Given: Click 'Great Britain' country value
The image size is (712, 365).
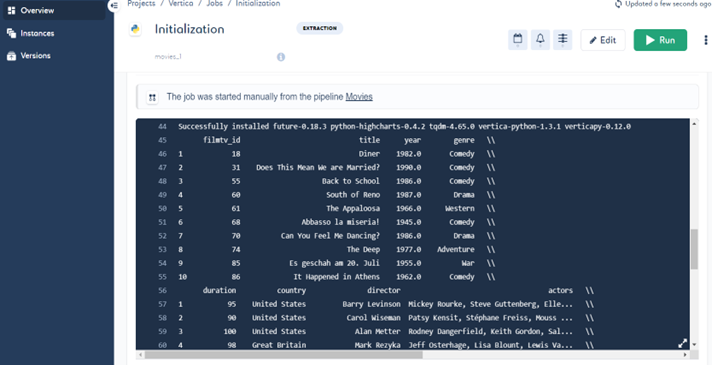Looking at the screenshot, I should 279,345.
